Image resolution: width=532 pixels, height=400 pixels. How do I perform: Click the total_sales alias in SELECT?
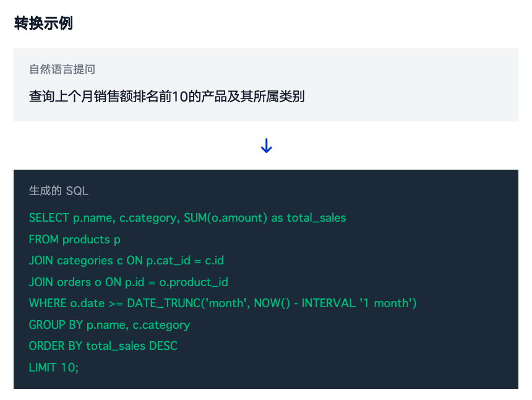tap(317, 218)
